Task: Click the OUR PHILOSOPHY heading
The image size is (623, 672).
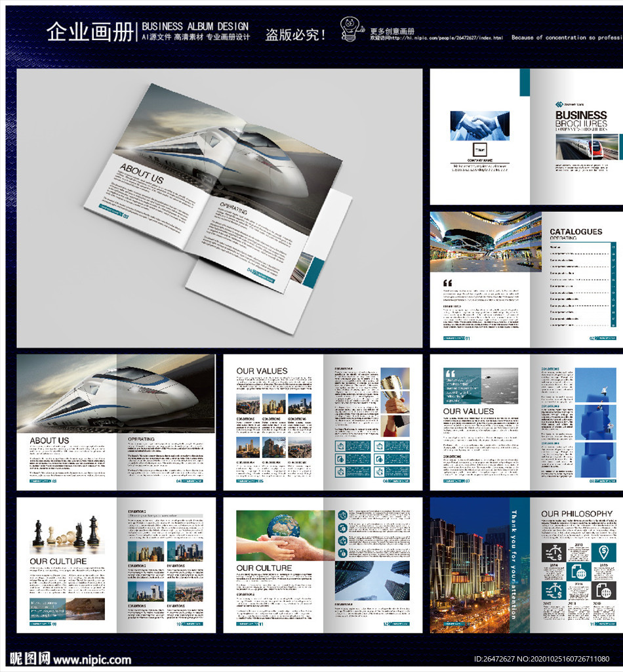Action: click(576, 513)
